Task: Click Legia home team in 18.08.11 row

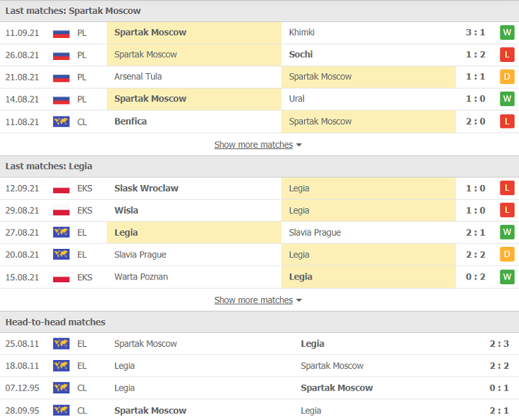Action: tap(124, 366)
